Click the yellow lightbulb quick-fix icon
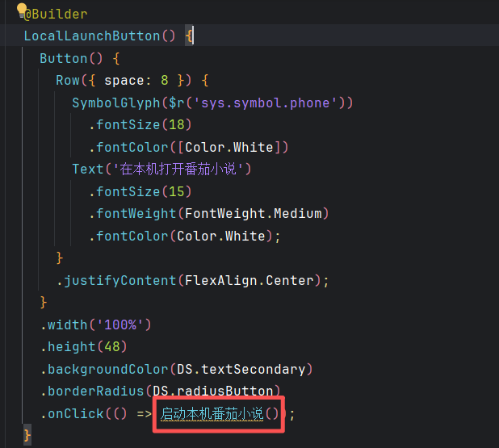This screenshot has width=499, height=448. (x=22, y=10)
